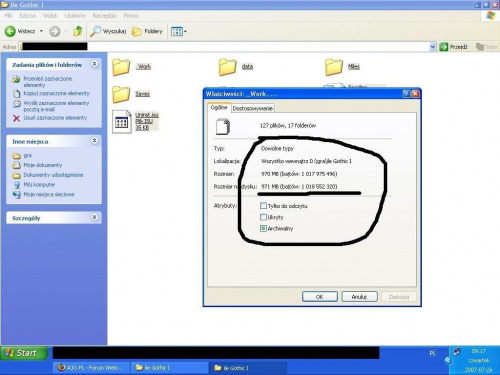Viewport: 500px width, 375px height.
Task: Click the Anuluj button
Action: pos(359,297)
